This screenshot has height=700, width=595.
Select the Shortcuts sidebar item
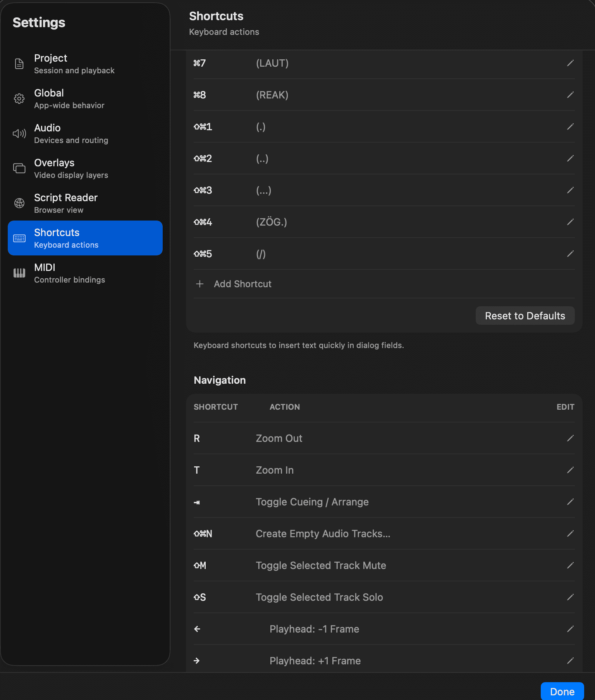[x=85, y=238]
